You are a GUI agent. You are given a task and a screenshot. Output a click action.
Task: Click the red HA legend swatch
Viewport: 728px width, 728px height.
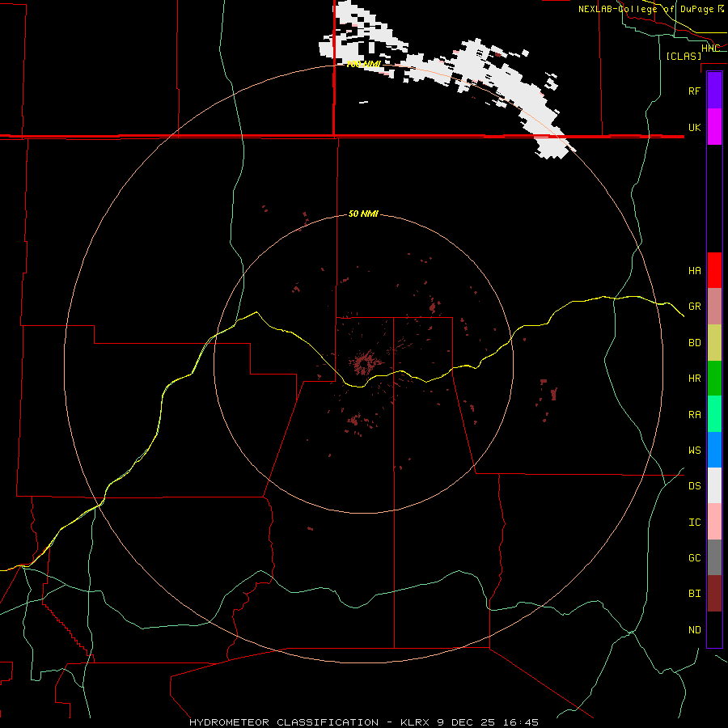[714, 270]
